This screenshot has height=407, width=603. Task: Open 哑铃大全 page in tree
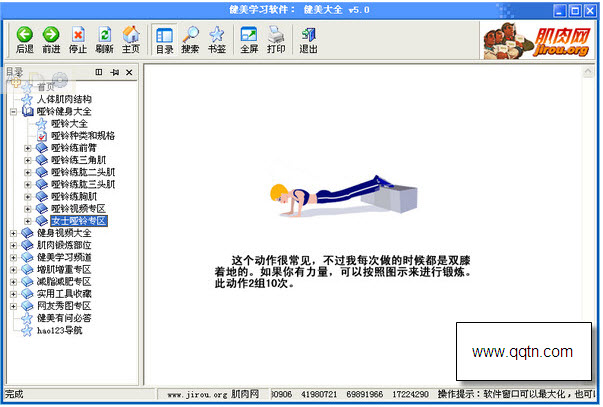click(70, 124)
